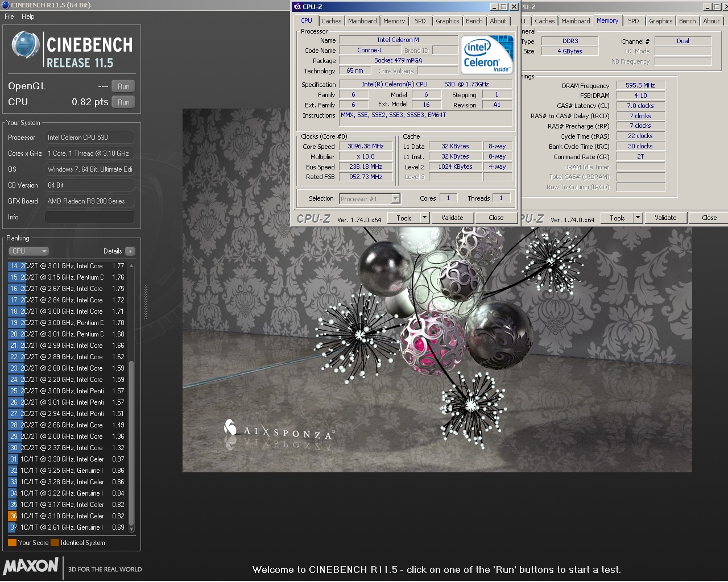
Task: Click the orange Your Score legend swatch
Action: pos(12,543)
